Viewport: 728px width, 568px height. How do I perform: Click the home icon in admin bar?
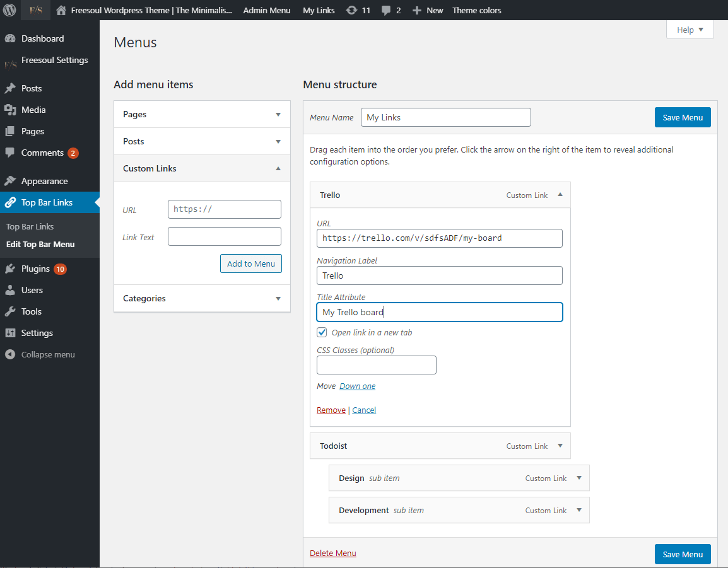click(x=61, y=10)
